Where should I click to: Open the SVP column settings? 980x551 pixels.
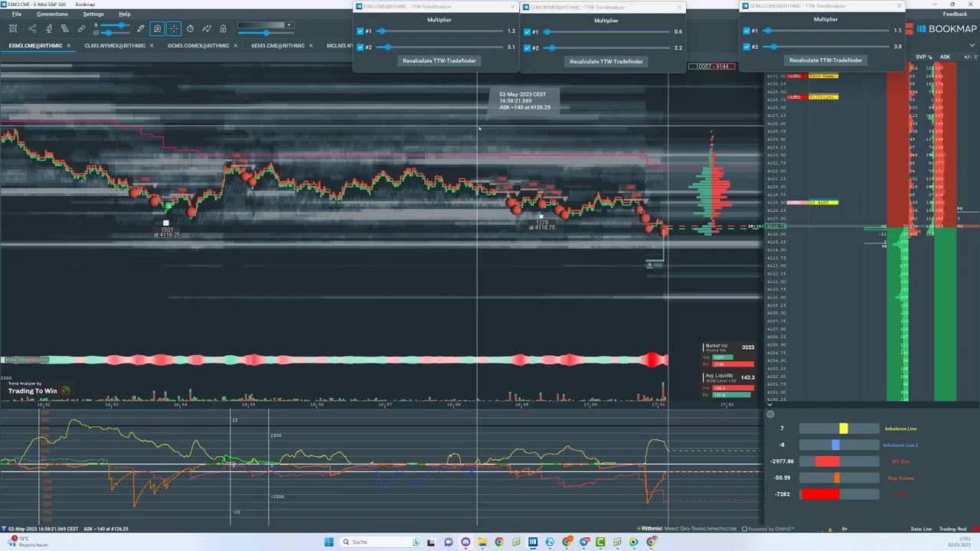929,57
